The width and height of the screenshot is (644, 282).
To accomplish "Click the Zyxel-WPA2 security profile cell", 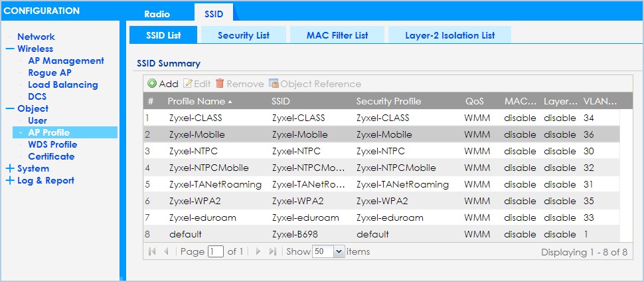I will click(x=382, y=202).
